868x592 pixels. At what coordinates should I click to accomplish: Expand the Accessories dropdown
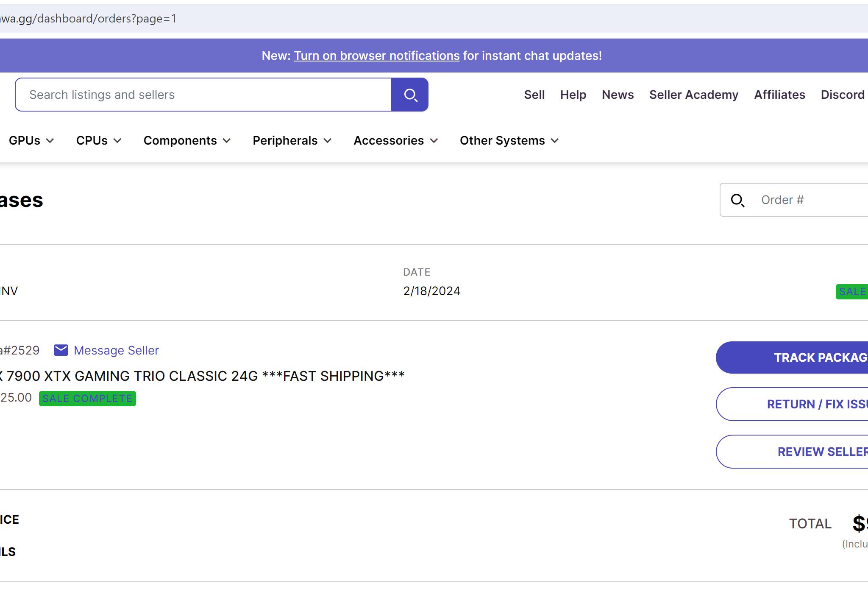396,141
